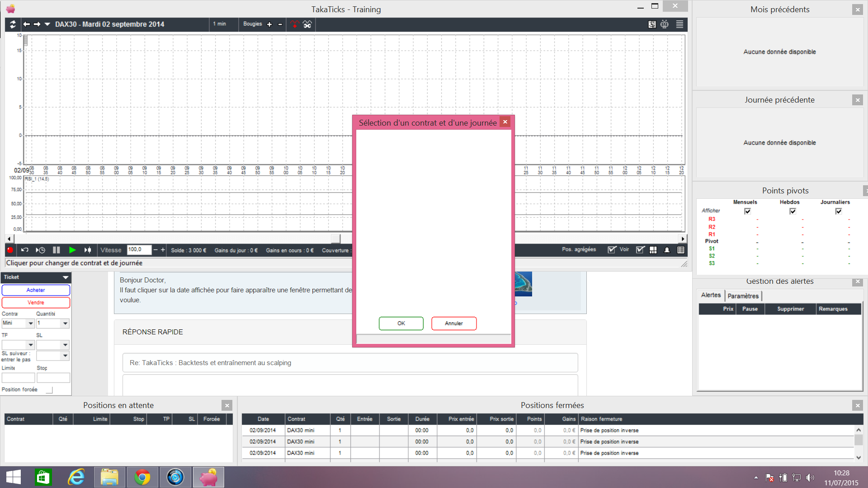Expand the Ticket panel dropdown arrow

tap(66, 277)
